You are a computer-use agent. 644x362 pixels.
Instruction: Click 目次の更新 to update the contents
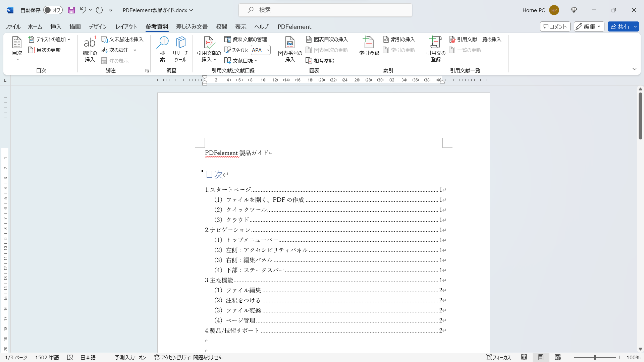click(45, 50)
